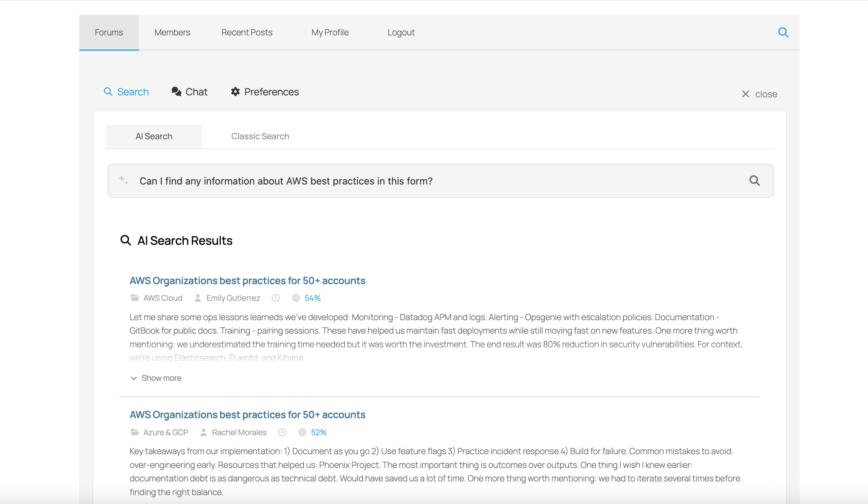Navigate to My Profile

330,32
